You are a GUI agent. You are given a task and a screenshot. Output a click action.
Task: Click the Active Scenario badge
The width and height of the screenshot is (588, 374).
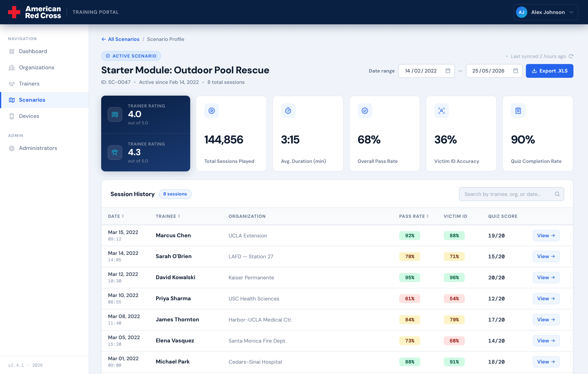[131, 56]
